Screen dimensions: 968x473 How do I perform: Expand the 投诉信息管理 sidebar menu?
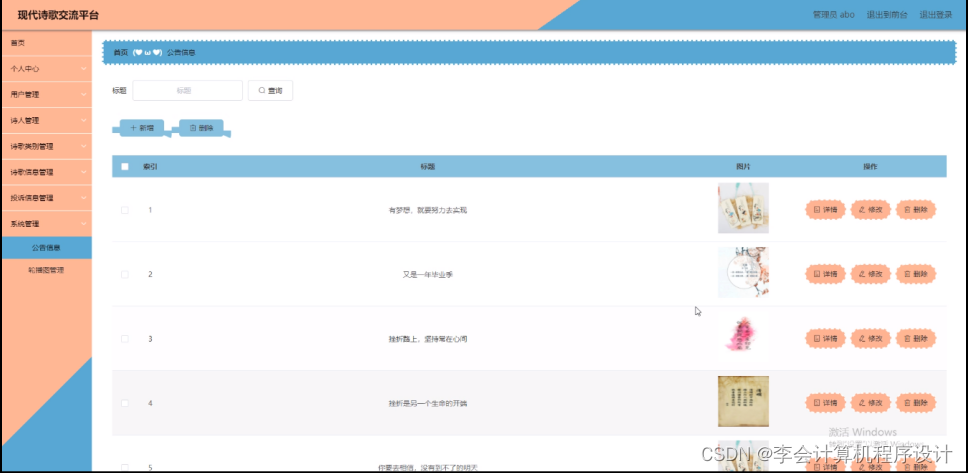point(46,198)
